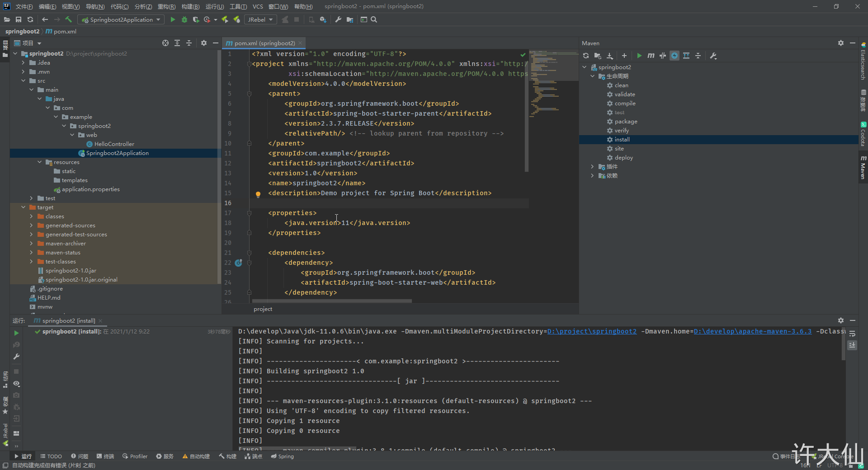This screenshot has height=470, width=868.
Task: Toggle soft-wrap in run console
Action: click(852, 334)
